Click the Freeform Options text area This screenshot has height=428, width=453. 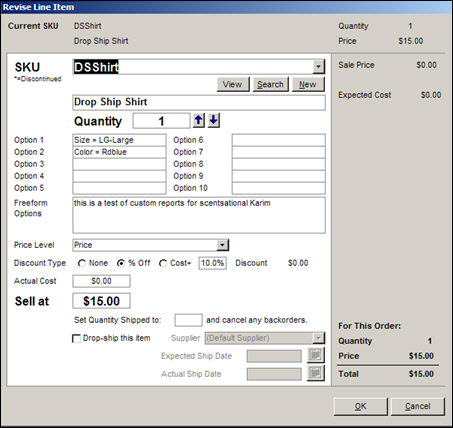(199, 215)
